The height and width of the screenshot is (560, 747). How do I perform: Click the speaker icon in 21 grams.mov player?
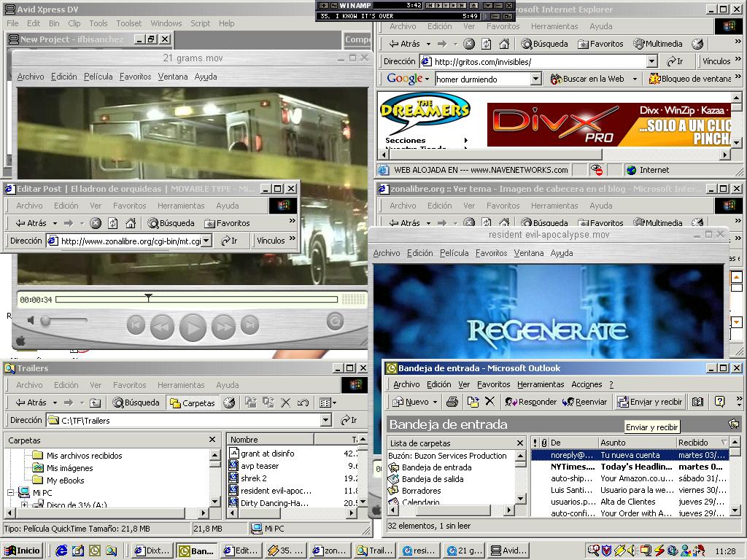(31, 321)
